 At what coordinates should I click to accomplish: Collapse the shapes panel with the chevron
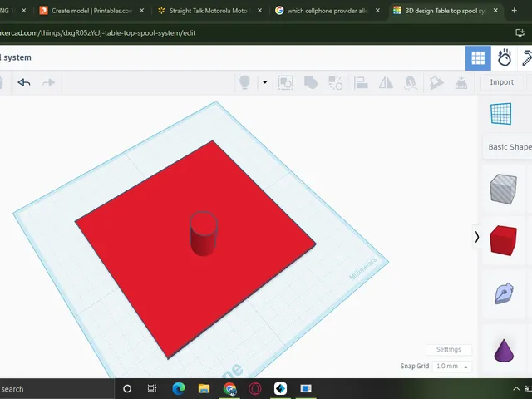[x=477, y=237]
